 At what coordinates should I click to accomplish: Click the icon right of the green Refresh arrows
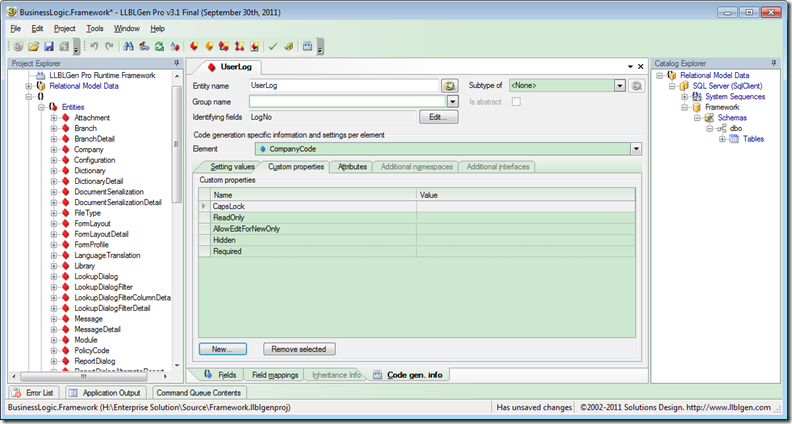[174, 46]
